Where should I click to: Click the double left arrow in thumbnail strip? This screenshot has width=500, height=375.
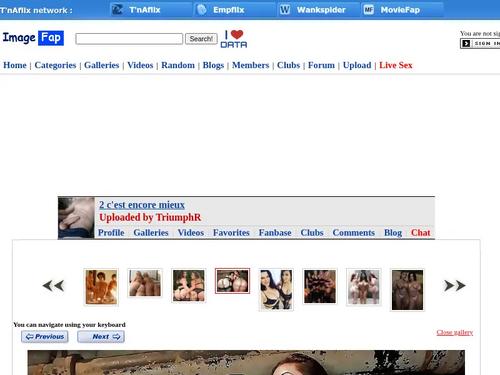pos(53,286)
